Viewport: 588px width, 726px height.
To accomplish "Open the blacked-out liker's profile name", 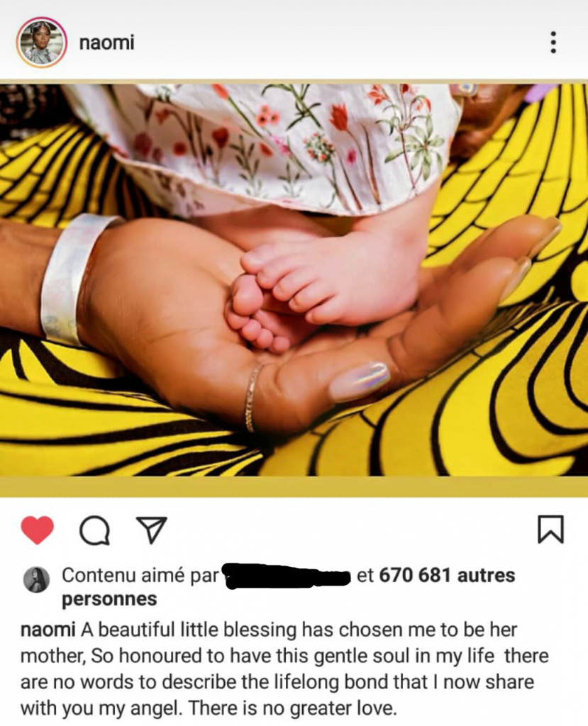I will 287,576.
